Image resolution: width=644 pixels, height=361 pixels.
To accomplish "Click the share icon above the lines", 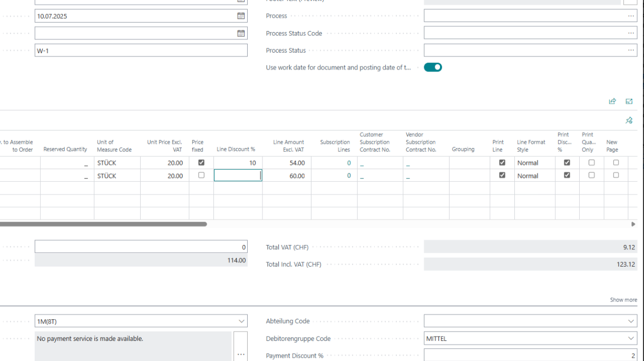I will (x=612, y=101).
